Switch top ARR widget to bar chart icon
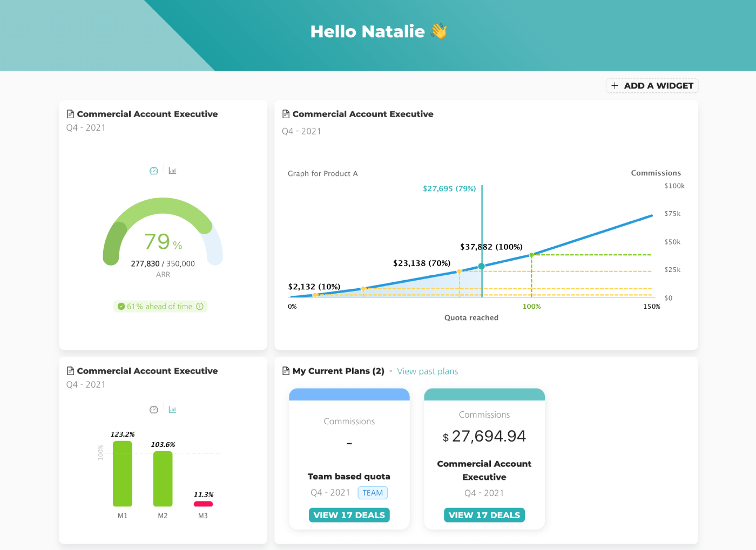This screenshot has height=550, width=756. [x=172, y=171]
